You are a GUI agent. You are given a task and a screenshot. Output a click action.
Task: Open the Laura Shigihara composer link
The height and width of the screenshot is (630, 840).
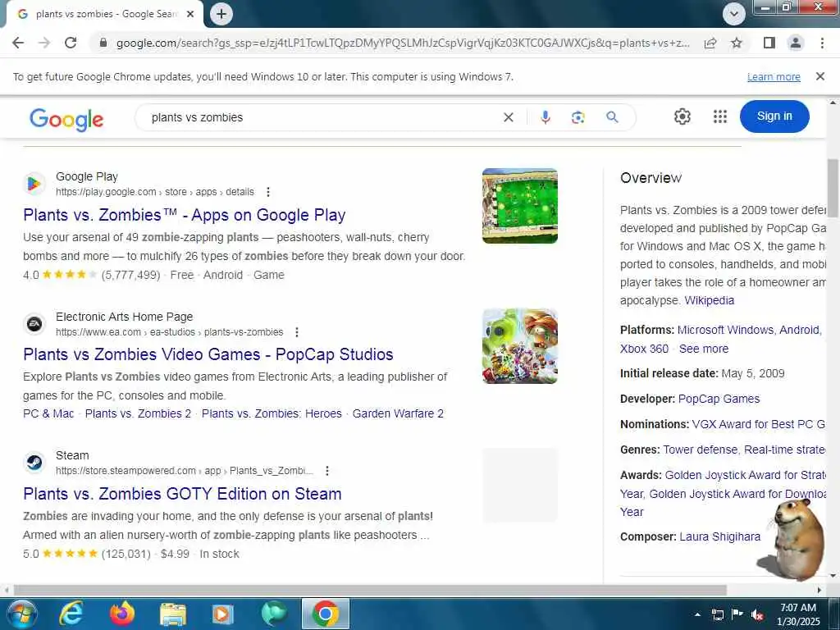[x=719, y=536]
